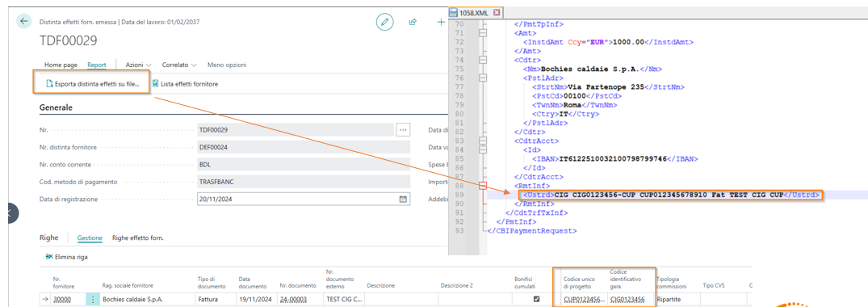Open Righe effetto forn. menu
Viewport: 868px width, 307px height.
click(x=138, y=238)
